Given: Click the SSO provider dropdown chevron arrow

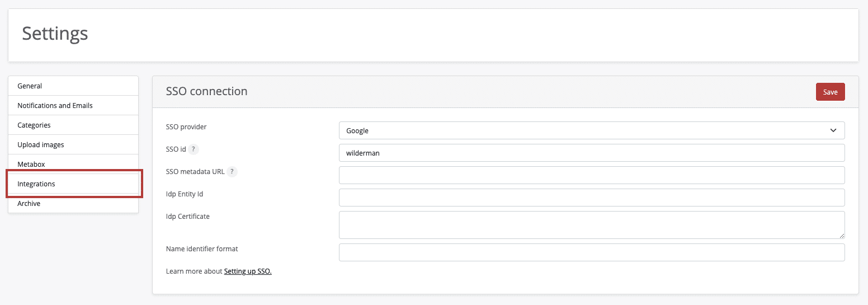Looking at the screenshot, I should coord(833,130).
